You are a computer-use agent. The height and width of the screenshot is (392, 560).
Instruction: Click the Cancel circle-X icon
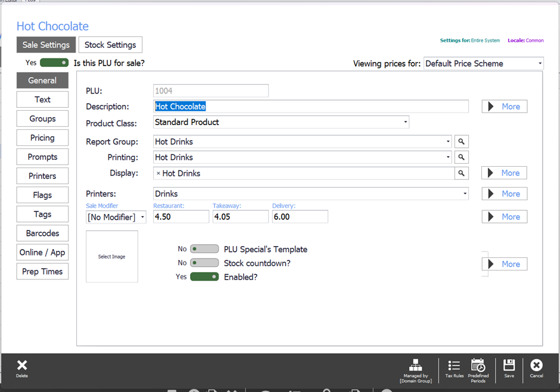(x=536, y=365)
